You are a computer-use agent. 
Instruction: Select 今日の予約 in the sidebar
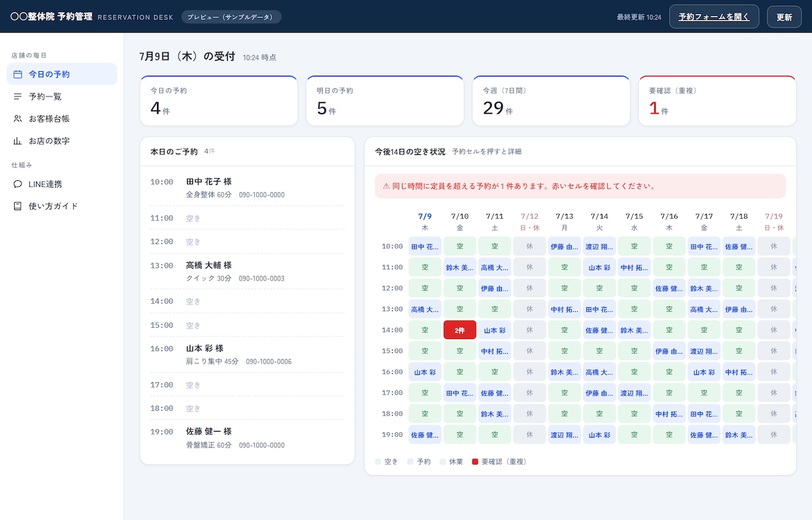click(x=62, y=74)
